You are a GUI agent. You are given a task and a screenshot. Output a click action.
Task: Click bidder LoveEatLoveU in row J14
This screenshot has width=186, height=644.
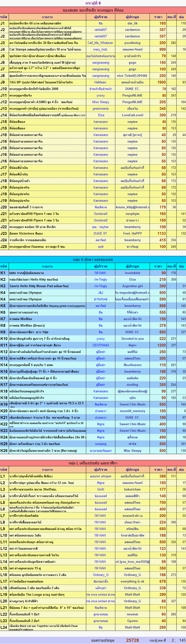[132, 115]
